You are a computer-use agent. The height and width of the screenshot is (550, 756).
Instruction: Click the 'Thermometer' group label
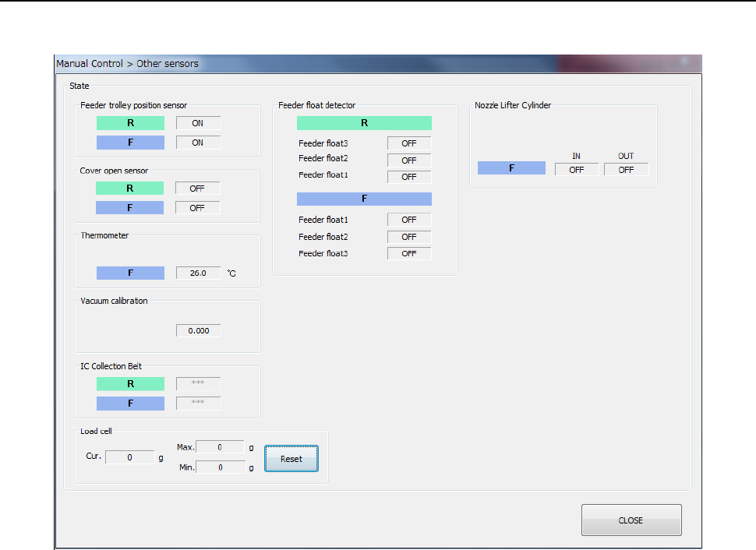104,235
